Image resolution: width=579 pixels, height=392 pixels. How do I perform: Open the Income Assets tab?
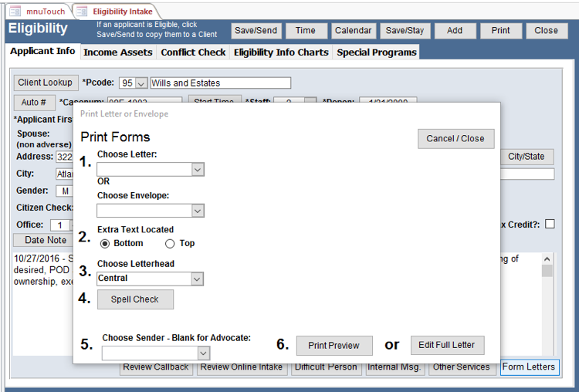pyautogui.click(x=118, y=52)
